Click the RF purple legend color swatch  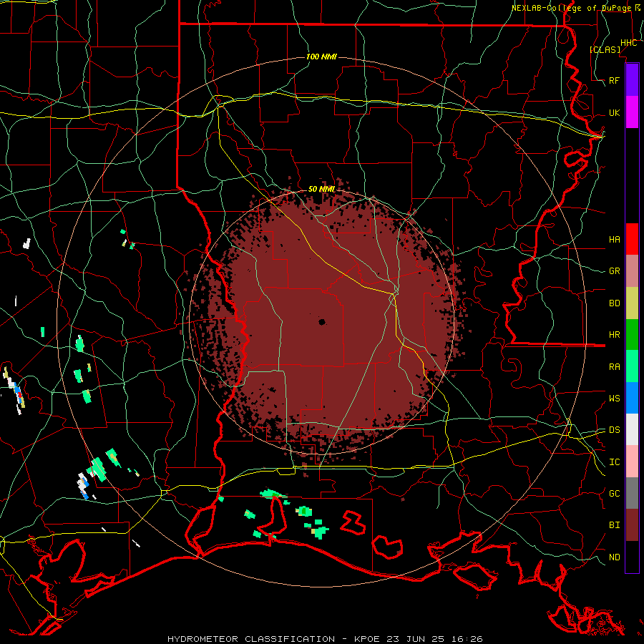click(x=632, y=80)
